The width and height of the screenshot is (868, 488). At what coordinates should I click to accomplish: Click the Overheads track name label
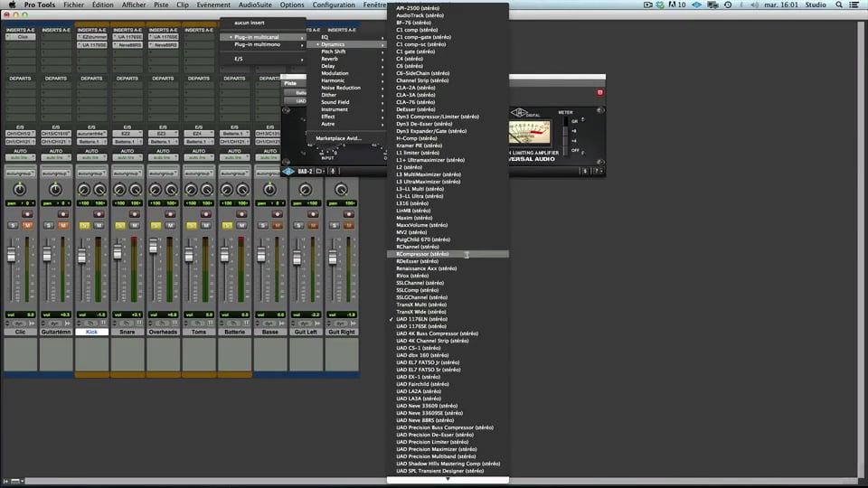[x=163, y=332]
